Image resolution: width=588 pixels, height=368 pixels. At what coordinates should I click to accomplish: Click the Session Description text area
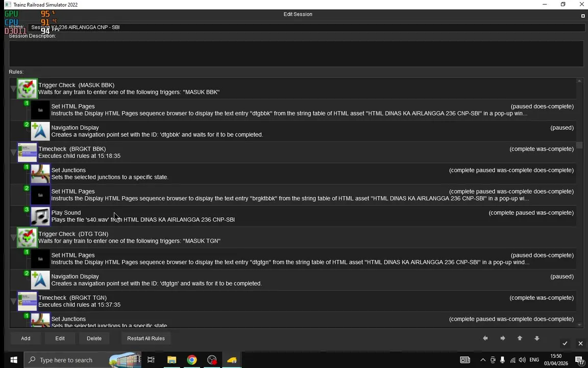pos(296,54)
